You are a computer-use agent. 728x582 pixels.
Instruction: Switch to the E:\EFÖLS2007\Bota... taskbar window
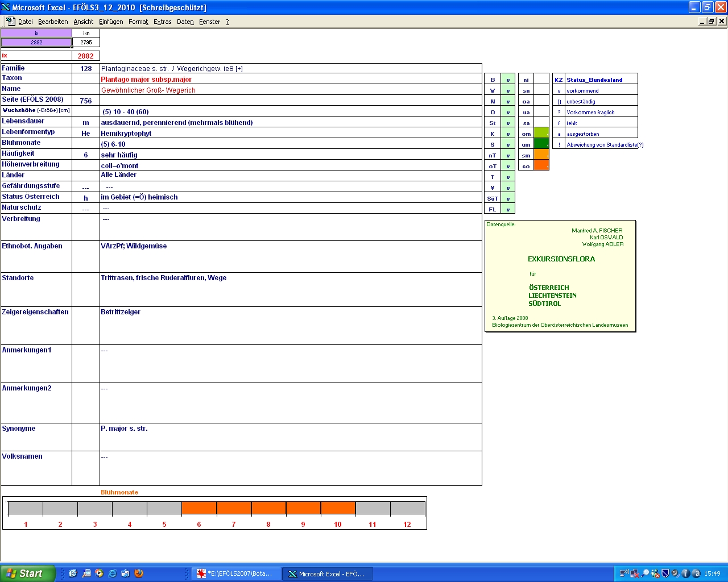tap(236, 573)
